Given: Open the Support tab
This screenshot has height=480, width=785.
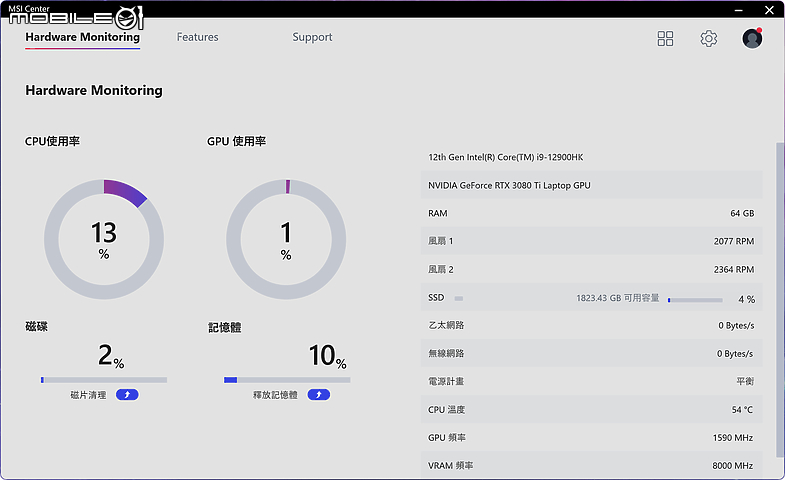Looking at the screenshot, I should pyautogui.click(x=312, y=37).
